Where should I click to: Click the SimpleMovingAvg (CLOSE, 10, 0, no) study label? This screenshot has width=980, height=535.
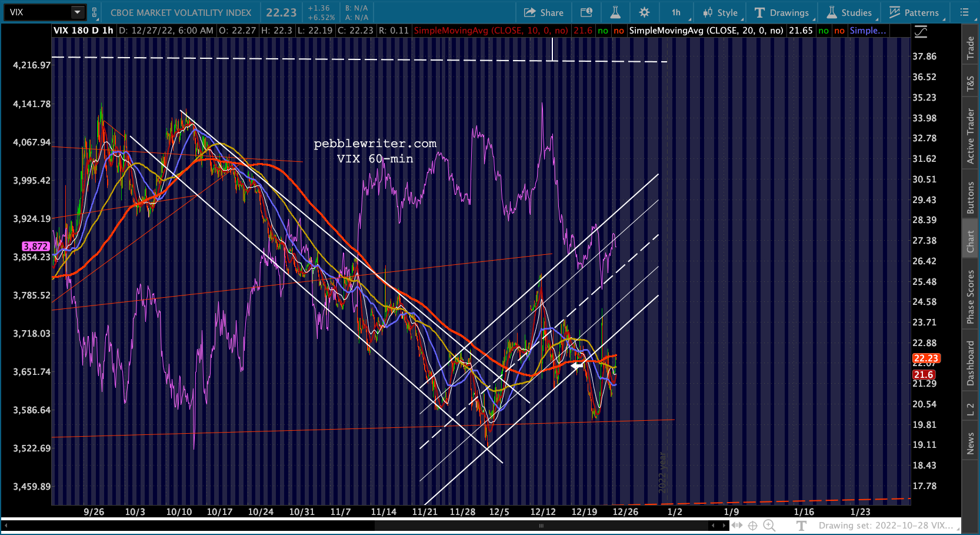pos(491,31)
